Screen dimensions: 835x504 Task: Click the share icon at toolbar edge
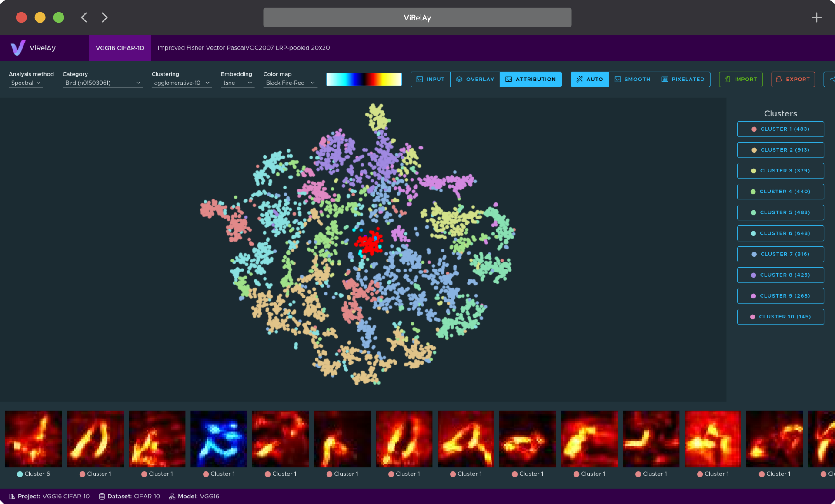pos(831,79)
